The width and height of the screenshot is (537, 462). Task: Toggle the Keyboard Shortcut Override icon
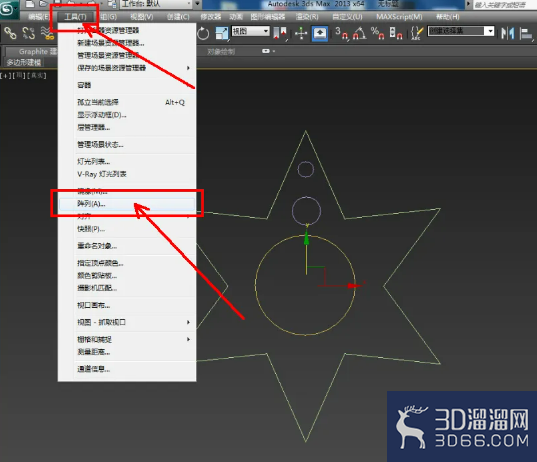click(320, 34)
